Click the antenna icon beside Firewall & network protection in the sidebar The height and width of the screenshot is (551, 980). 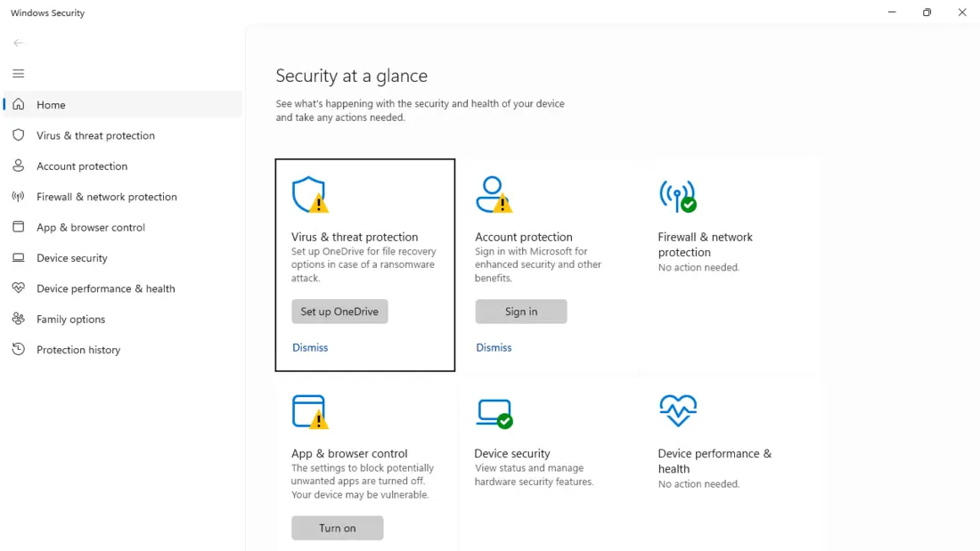click(x=18, y=196)
